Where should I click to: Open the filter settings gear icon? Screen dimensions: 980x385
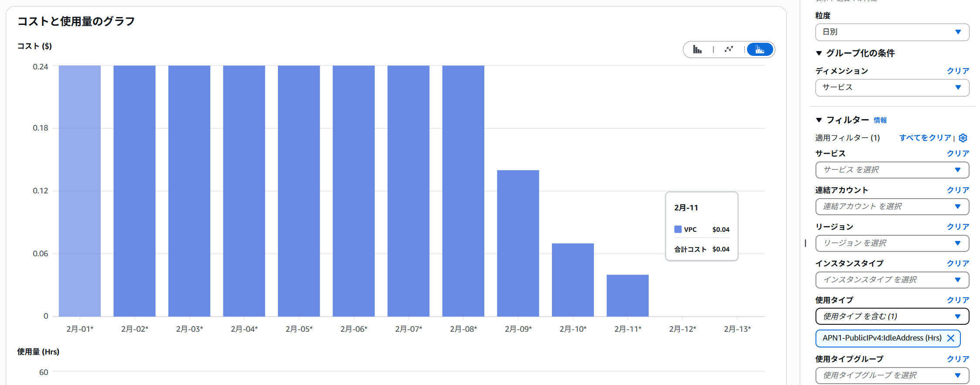[963, 138]
